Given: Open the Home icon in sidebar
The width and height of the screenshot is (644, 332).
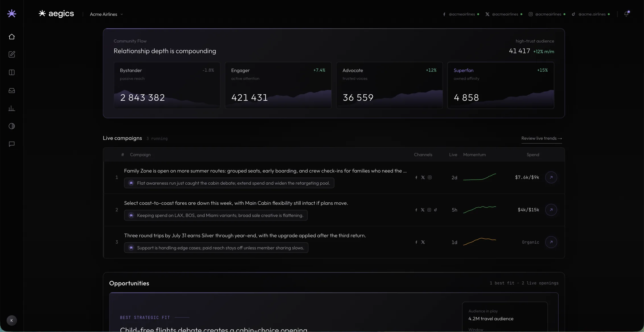Looking at the screenshot, I should pyautogui.click(x=12, y=37).
